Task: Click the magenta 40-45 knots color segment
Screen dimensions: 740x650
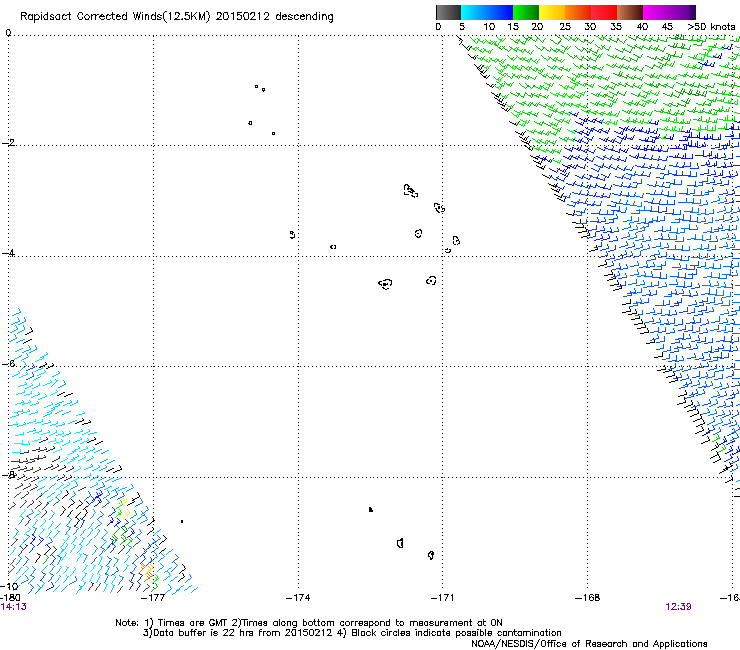Action: (x=655, y=12)
